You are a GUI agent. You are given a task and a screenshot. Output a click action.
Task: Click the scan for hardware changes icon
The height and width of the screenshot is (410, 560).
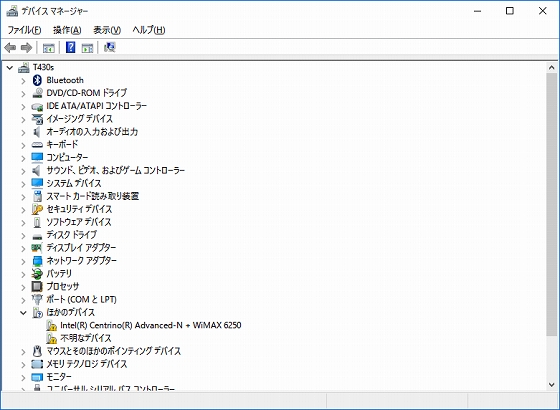point(110,47)
